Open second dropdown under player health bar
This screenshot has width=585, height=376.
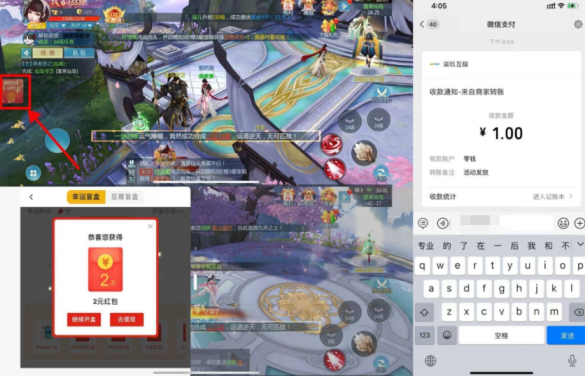81,25
